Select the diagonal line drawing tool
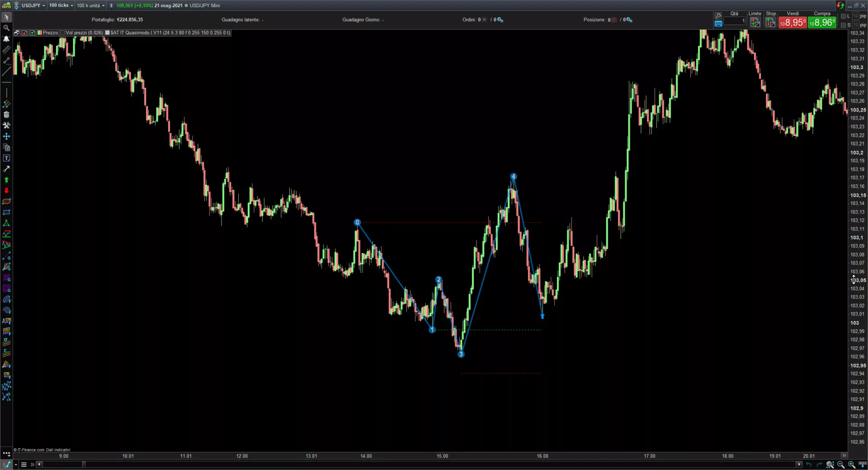This screenshot has width=868, height=470. point(6,71)
